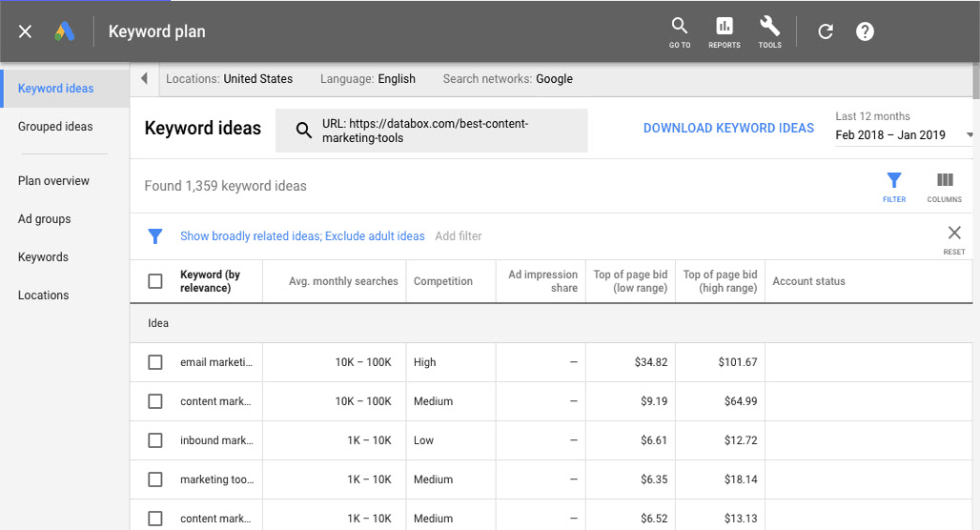The width and height of the screenshot is (980, 530).
Task: Check the email marketing keyword checkbox
Action: click(x=155, y=362)
